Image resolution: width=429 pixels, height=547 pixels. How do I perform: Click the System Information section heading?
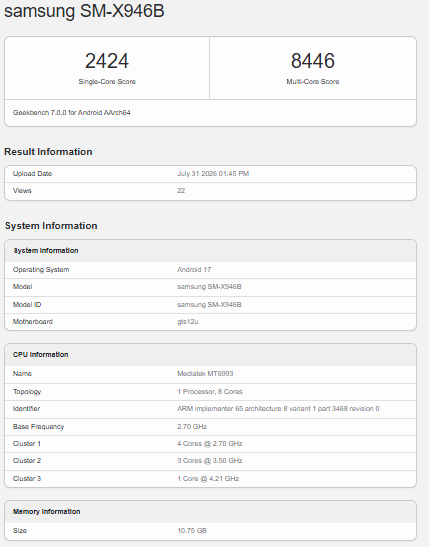pyautogui.click(x=51, y=226)
